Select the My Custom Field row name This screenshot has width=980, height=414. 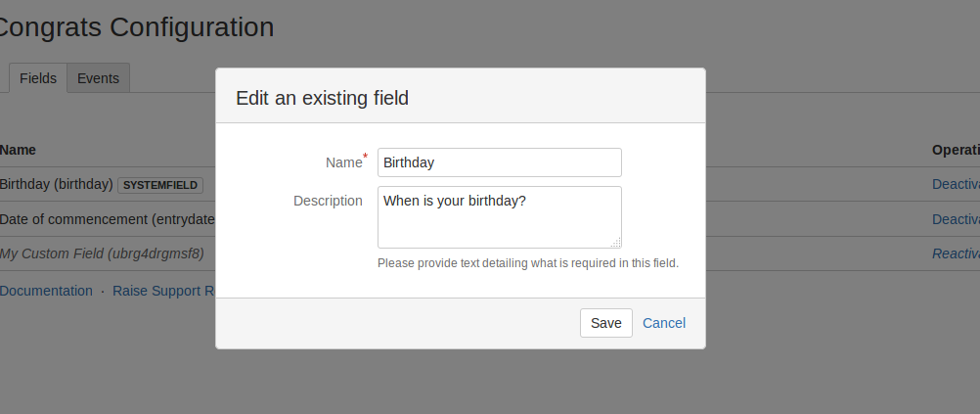[x=101, y=253]
